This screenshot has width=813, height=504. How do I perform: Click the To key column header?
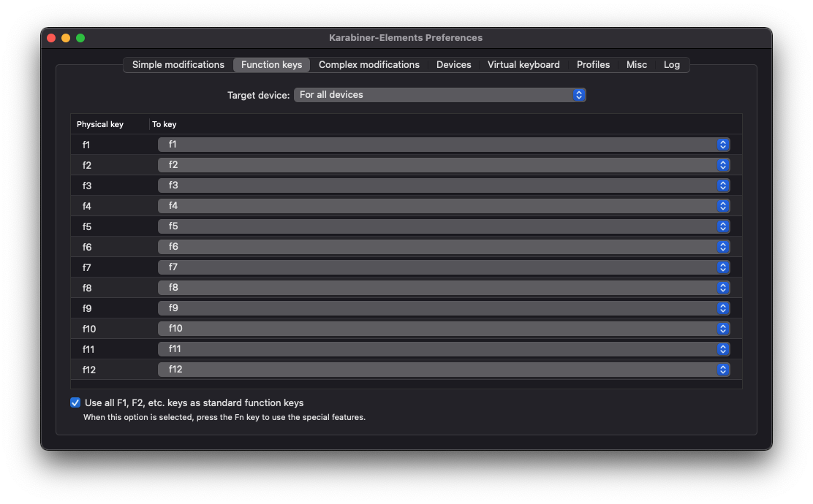click(165, 124)
